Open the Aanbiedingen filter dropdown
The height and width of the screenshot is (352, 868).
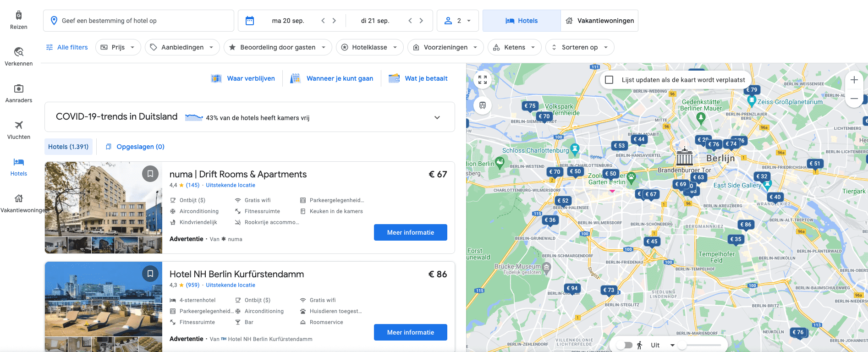[x=182, y=47]
